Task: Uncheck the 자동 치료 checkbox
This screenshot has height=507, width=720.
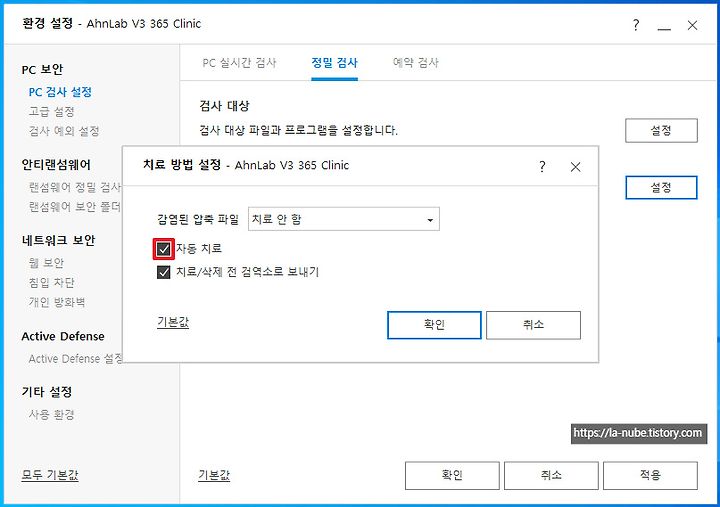Action: pos(163,249)
